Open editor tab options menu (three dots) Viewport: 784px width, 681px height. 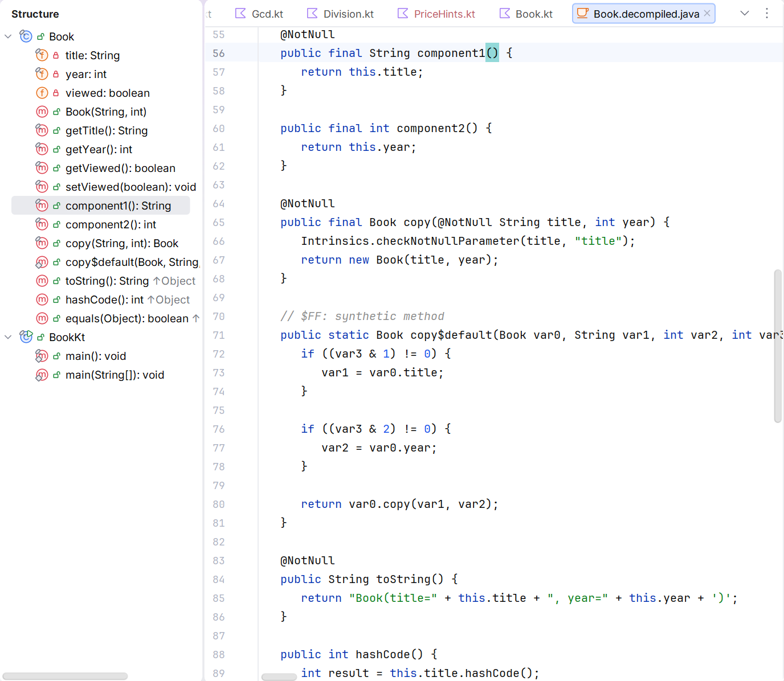767,13
